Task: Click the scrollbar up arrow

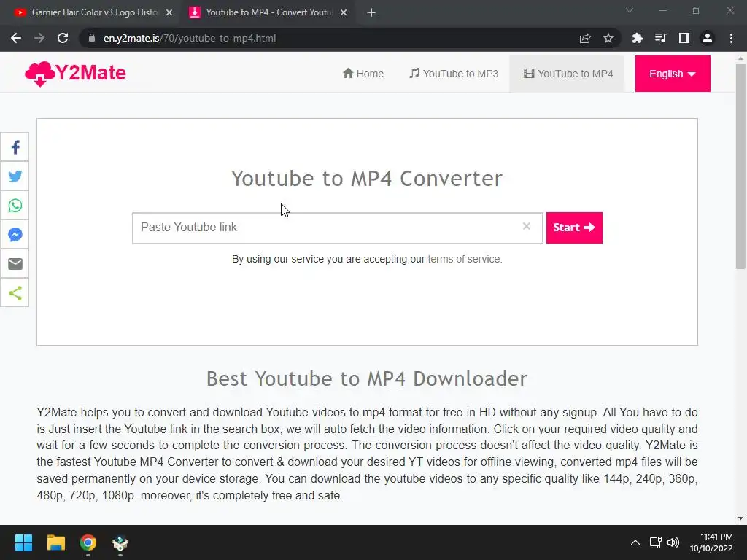Action: 740,58
